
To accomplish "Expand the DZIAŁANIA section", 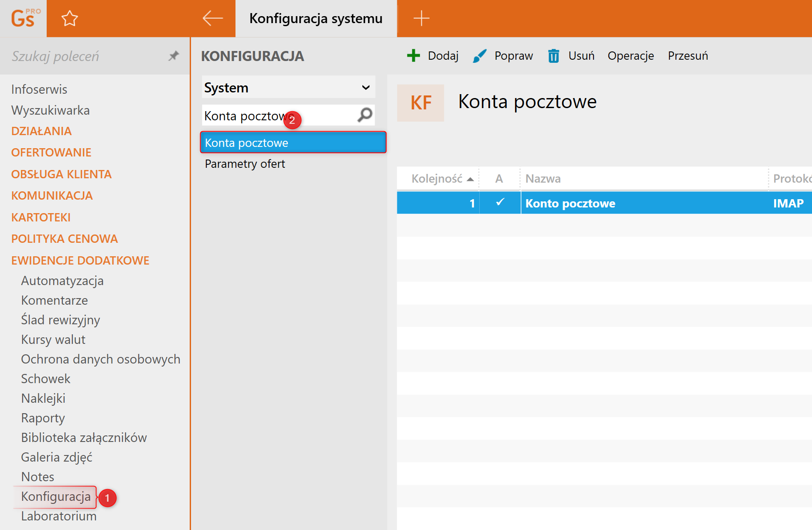I will [x=41, y=131].
